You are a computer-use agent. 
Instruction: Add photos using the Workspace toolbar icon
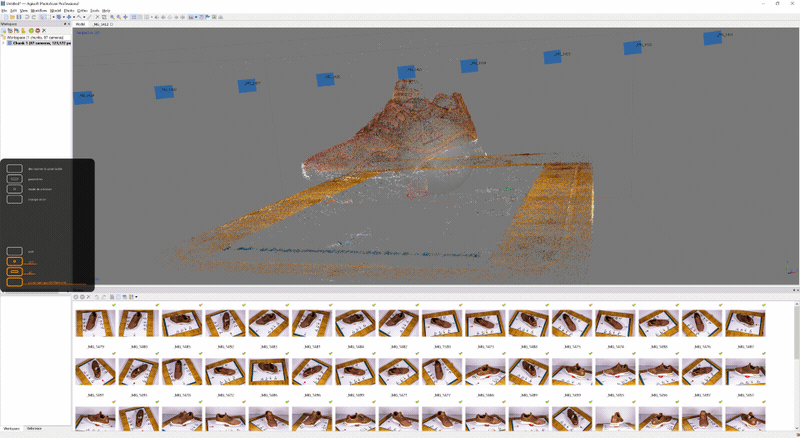[10, 31]
